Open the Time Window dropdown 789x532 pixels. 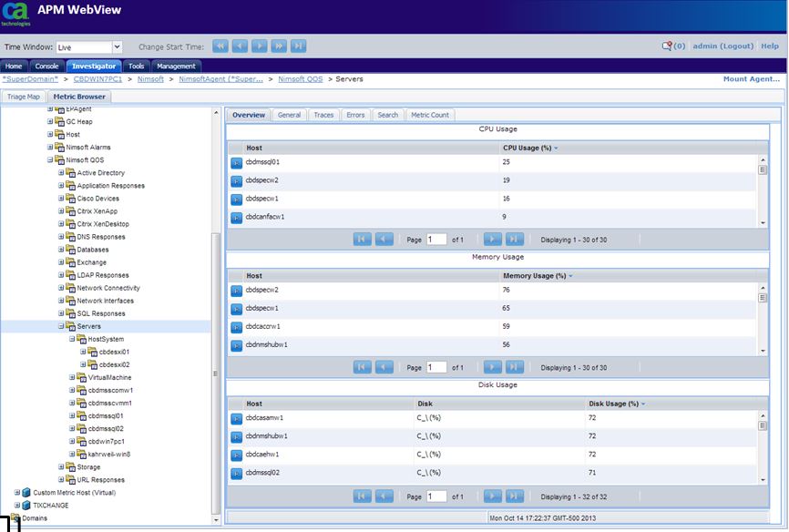click(x=117, y=46)
